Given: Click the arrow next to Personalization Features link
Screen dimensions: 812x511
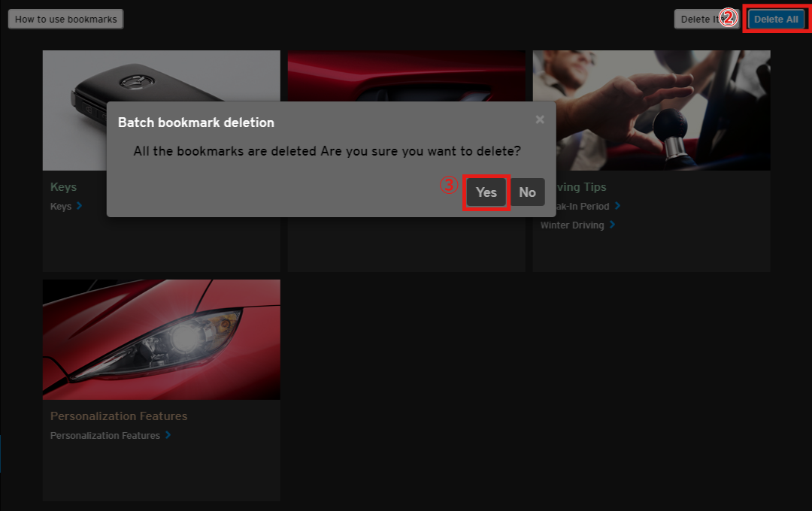Looking at the screenshot, I should click(168, 435).
